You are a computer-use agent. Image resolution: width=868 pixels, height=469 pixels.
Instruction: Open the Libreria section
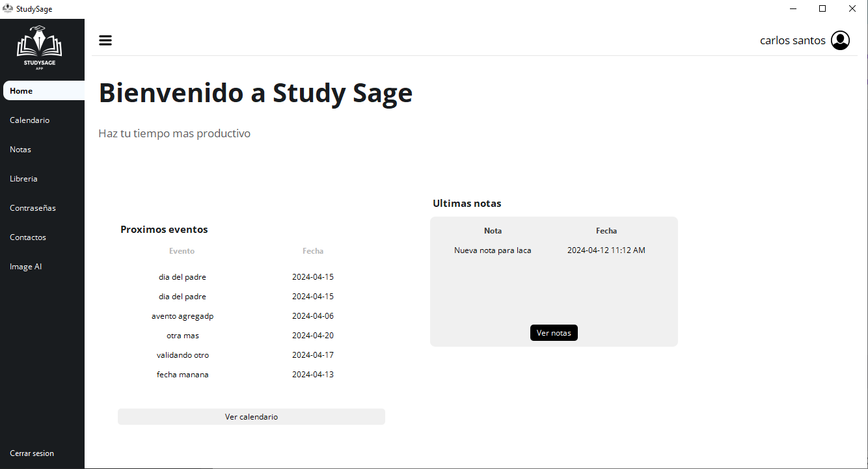tap(23, 178)
